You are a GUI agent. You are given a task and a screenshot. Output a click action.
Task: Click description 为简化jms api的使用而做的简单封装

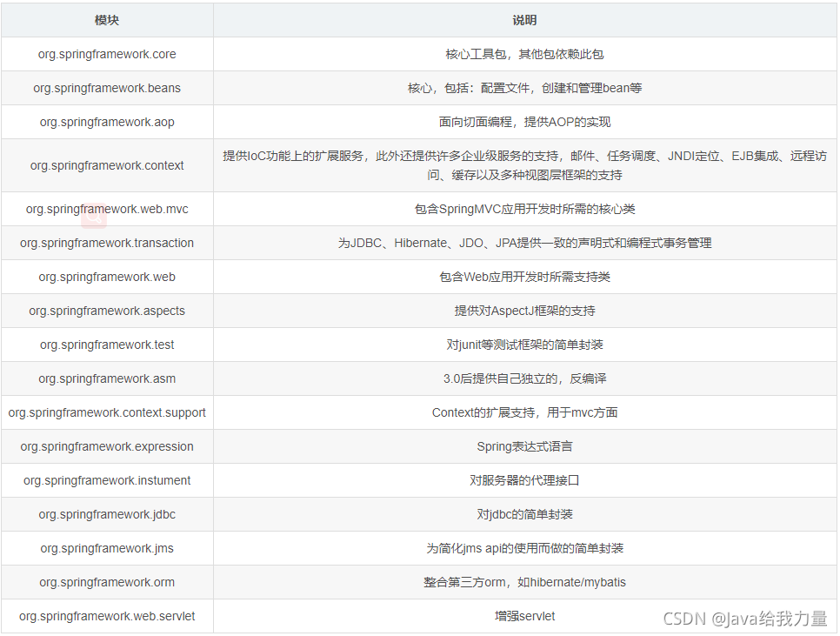pos(524,548)
